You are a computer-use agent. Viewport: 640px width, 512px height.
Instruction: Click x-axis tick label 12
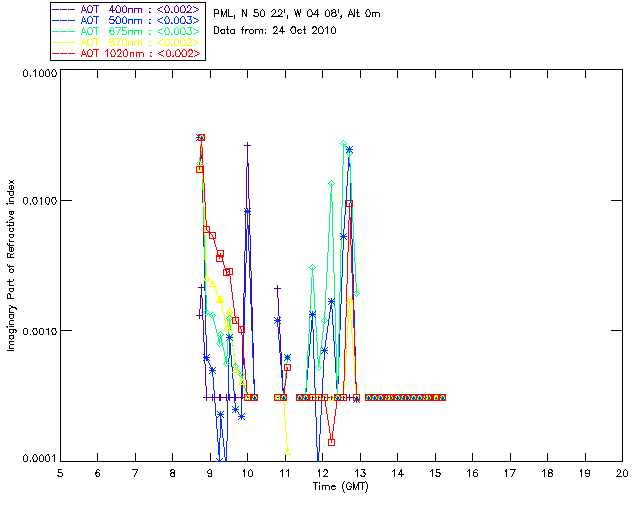[x=322, y=473]
